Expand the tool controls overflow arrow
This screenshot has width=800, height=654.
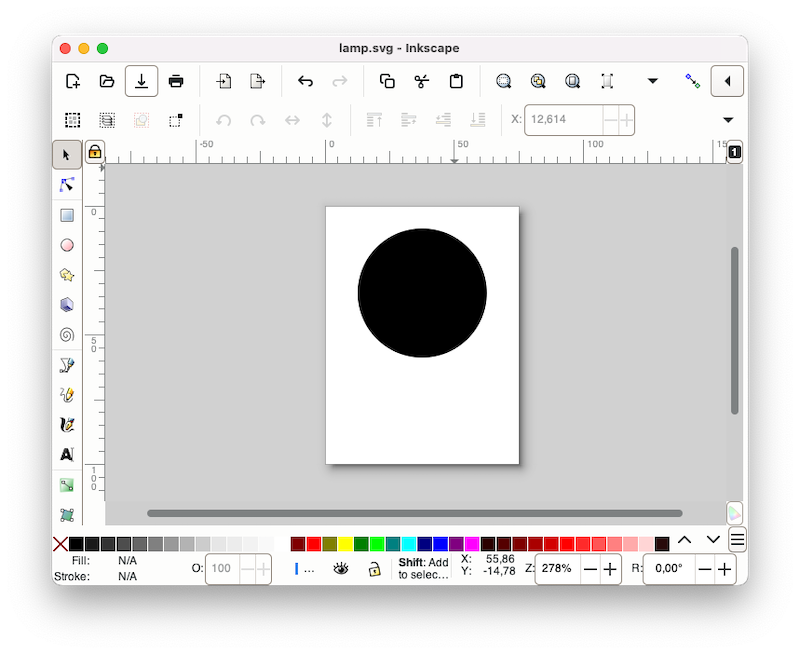(728, 120)
